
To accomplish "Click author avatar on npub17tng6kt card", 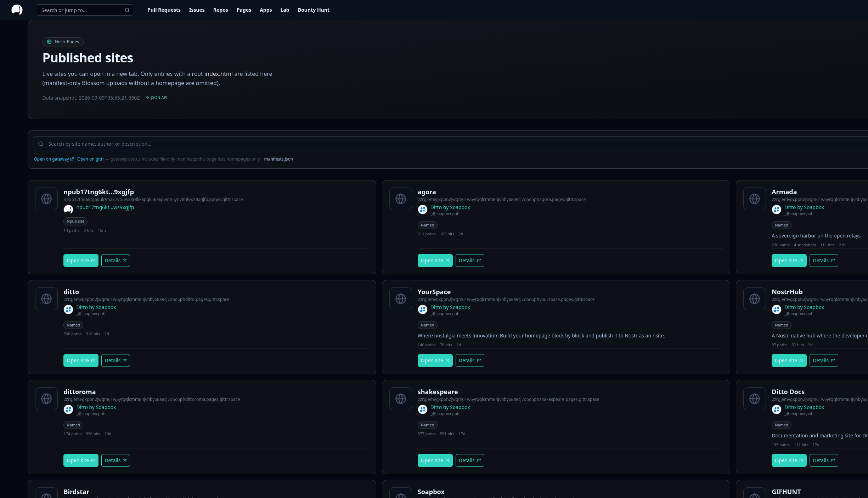I will click(68, 209).
